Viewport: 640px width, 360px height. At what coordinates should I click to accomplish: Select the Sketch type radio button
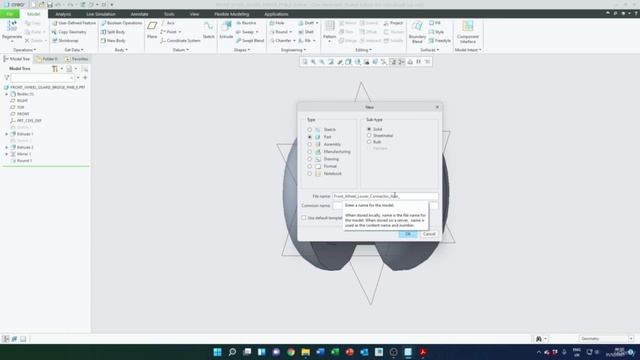pos(309,130)
